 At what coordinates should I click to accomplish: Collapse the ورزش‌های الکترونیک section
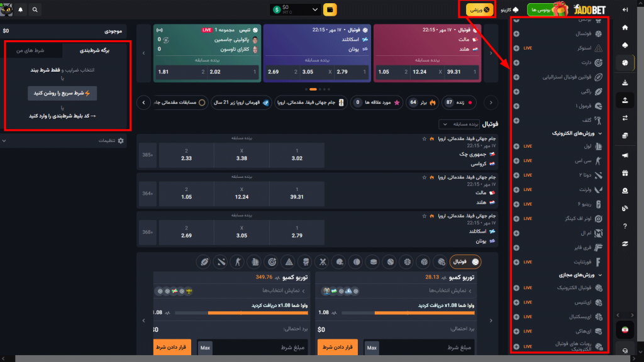pyautogui.click(x=601, y=134)
